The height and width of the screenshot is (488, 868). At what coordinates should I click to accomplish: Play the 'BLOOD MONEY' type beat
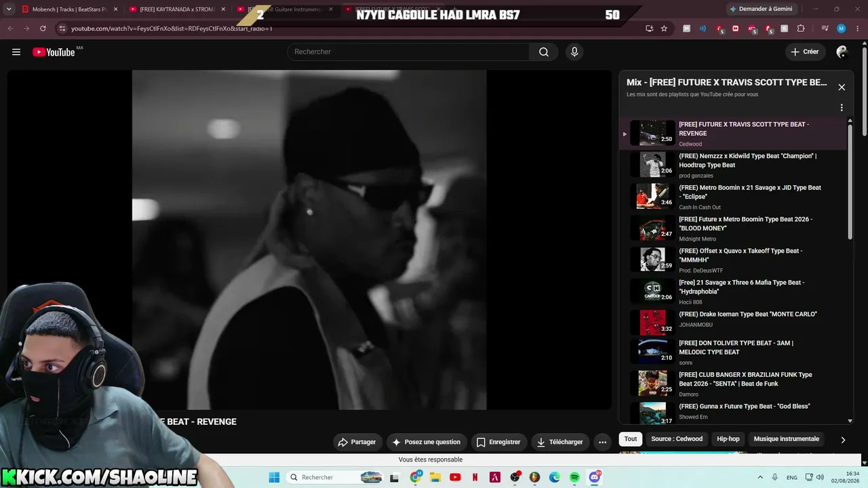pos(734,228)
